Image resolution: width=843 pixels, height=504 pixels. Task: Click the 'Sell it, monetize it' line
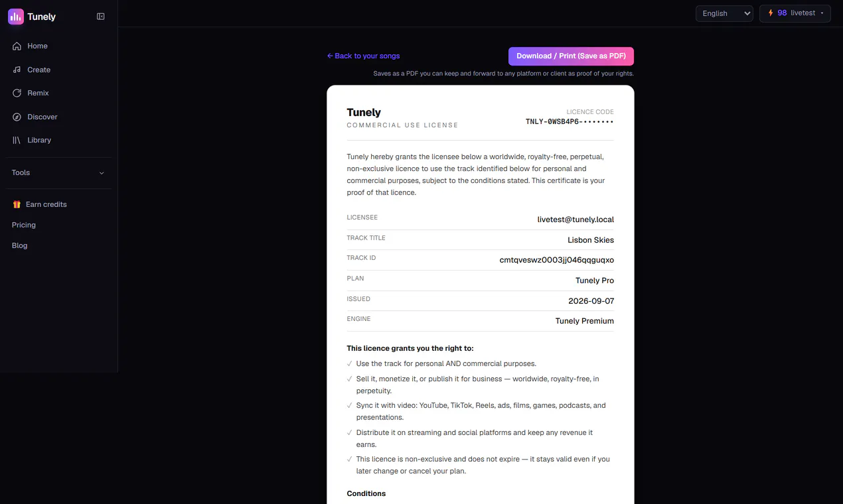[x=478, y=385]
